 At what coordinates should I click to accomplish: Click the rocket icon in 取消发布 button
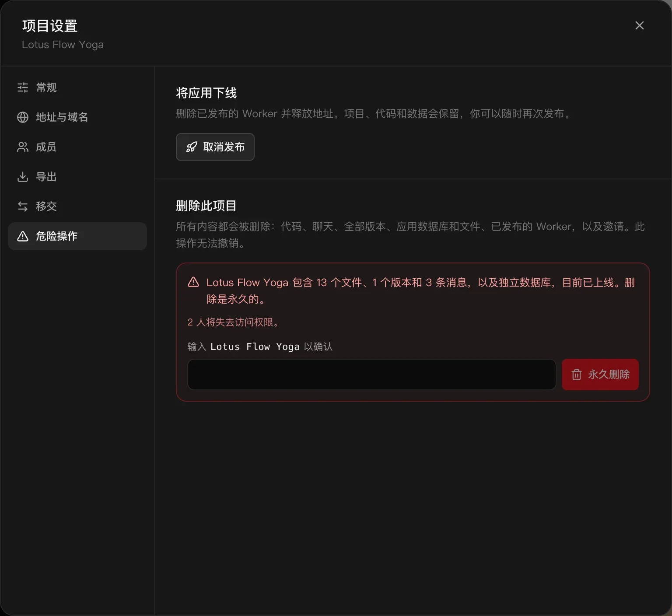coord(192,147)
